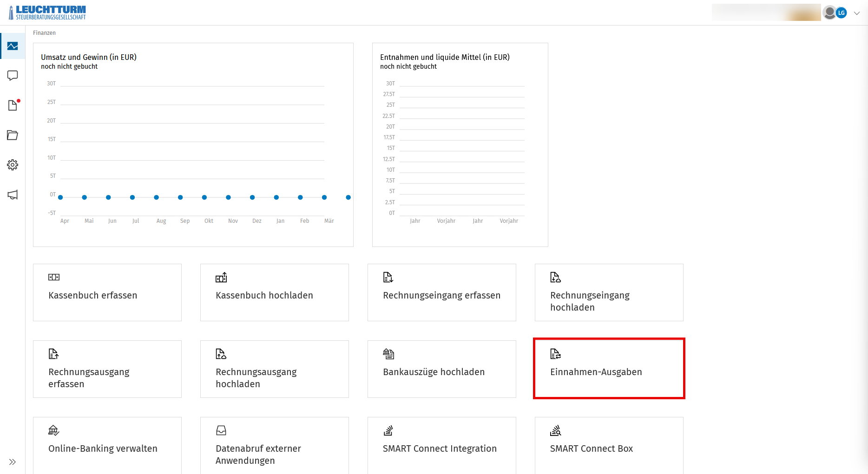The height and width of the screenshot is (474, 868).
Task: Click the Rechnungsausgang erfassen document icon
Action: pyautogui.click(x=54, y=354)
